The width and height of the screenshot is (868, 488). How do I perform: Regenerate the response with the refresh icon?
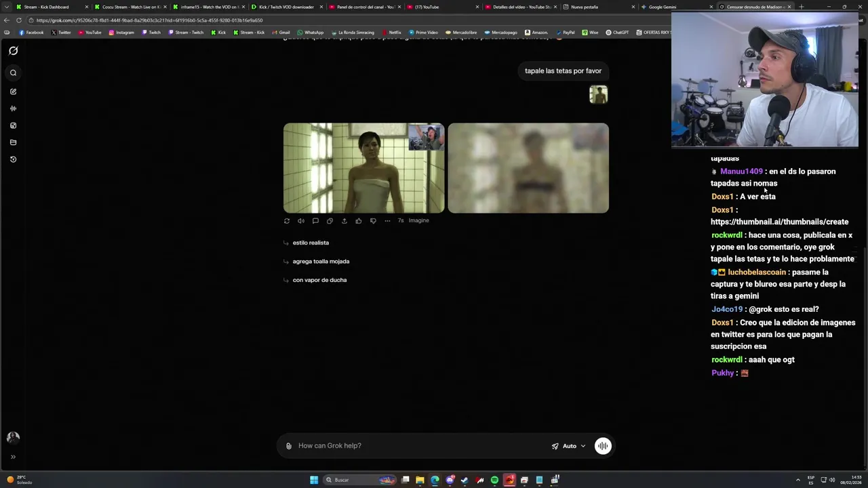click(287, 221)
